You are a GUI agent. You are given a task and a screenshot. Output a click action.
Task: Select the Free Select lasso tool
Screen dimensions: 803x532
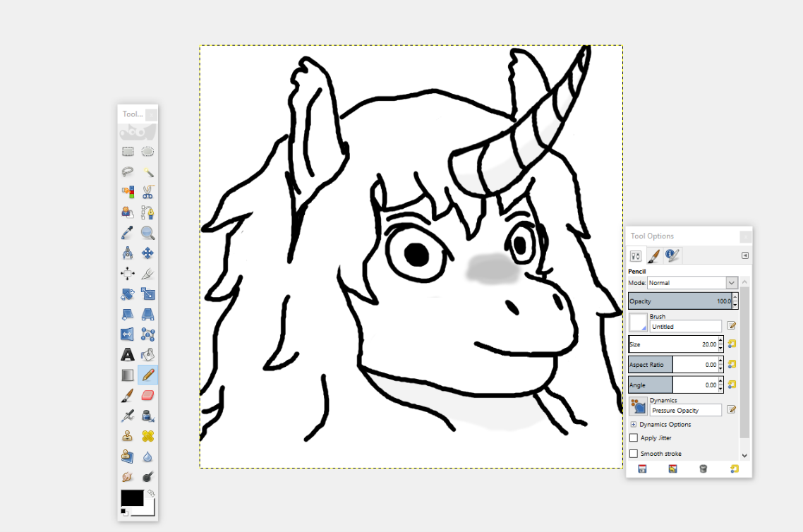128,171
